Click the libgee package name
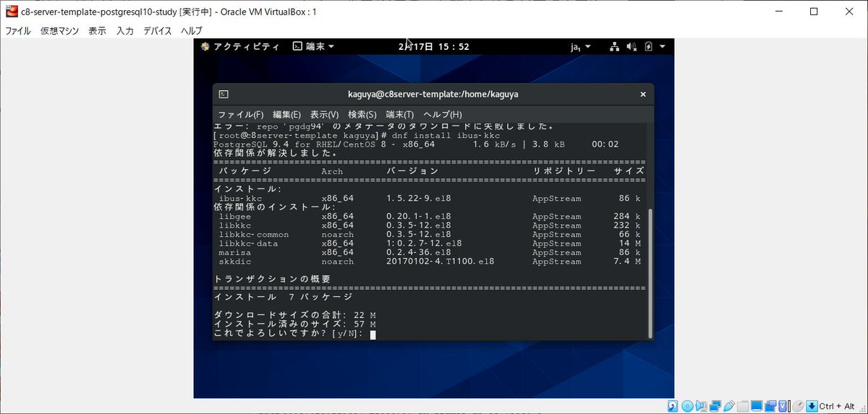The image size is (868, 414). (235, 216)
